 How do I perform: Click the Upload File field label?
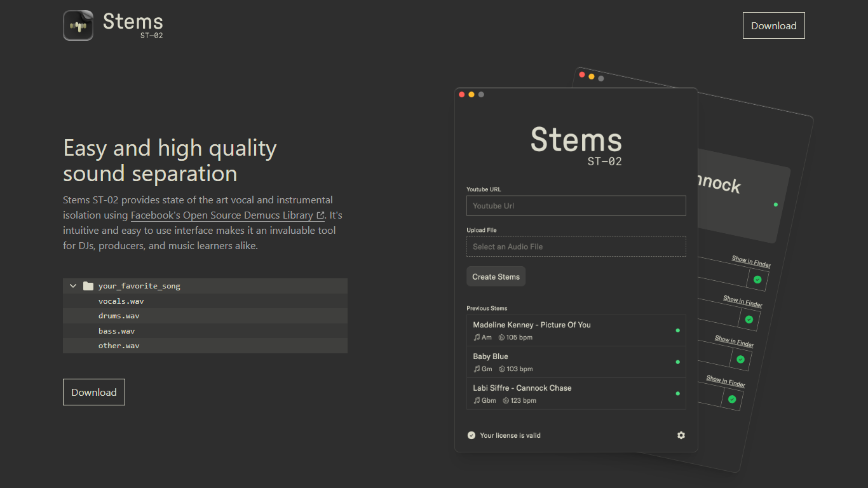coord(481,230)
